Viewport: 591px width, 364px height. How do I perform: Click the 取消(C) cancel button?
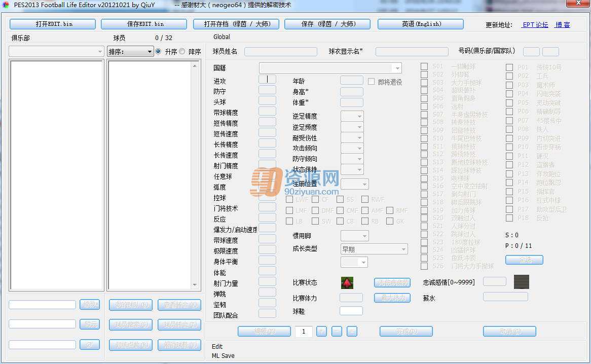509,331
